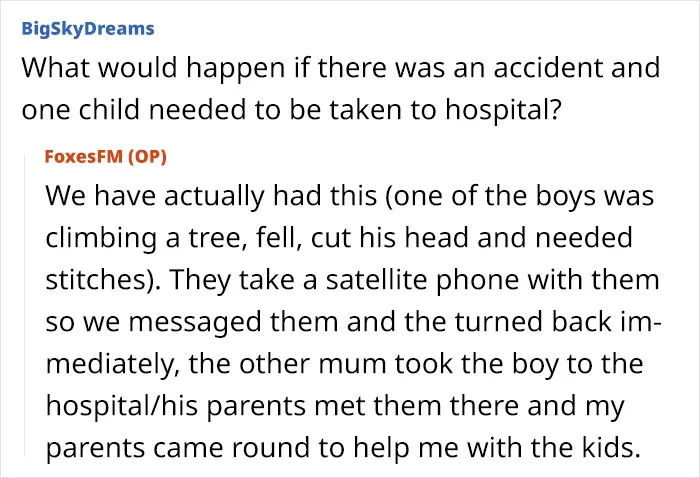Image resolution: width=700 pixels, height=478 pixels.
Task: Click the last line 'parents came round to help'
Action: click(x=343, y=448)
